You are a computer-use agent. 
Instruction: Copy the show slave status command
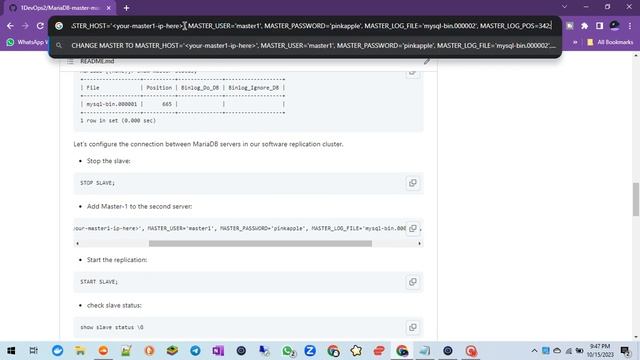[413, 327]
